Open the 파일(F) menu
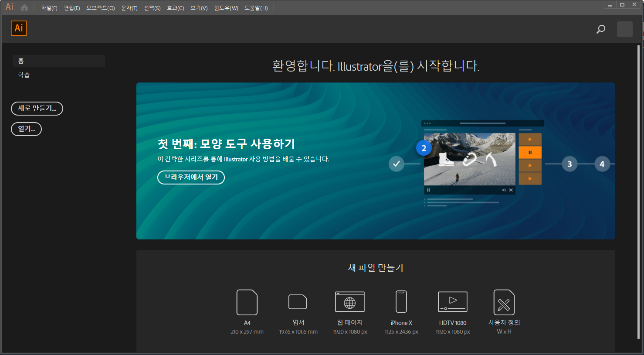This screenshot has height=355, width=644. (49, 8)
